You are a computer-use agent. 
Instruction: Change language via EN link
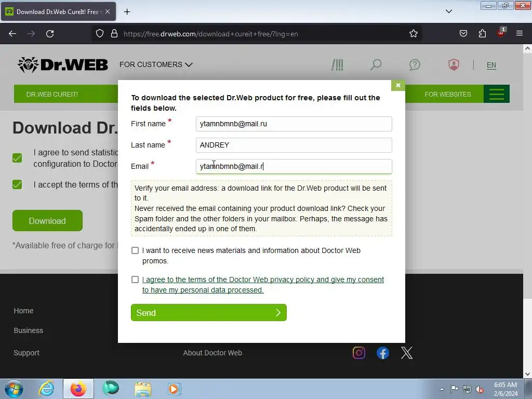click(x=491, y=65)
